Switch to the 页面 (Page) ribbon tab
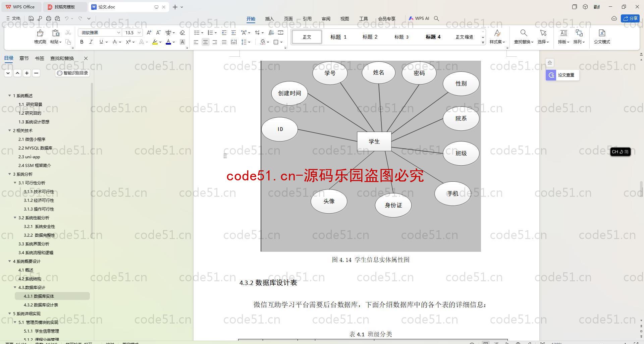Screen dimensions: 644x344 [288, 19]
